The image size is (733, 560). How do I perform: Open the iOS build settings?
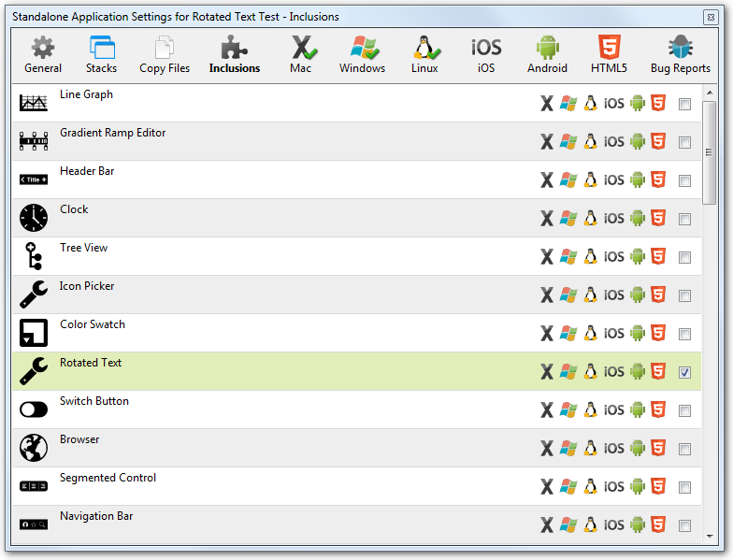coord(486,54)
